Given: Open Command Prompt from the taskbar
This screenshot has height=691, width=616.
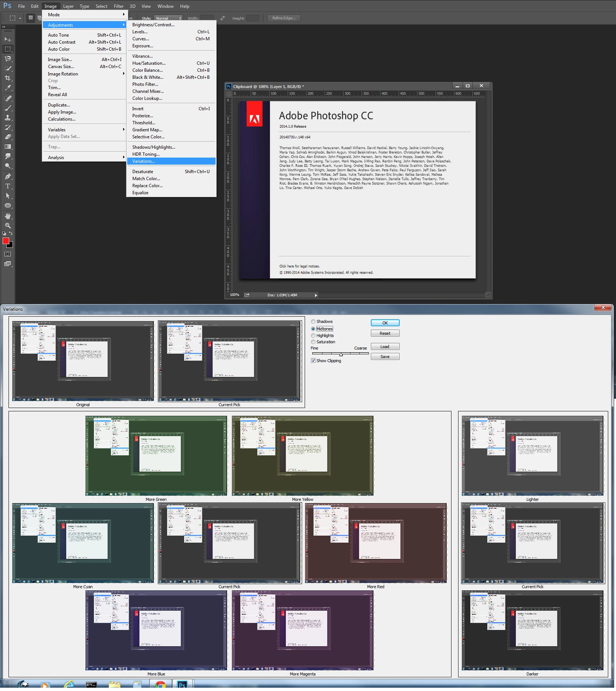Looking at the screenshot, I should click(91, 685).
